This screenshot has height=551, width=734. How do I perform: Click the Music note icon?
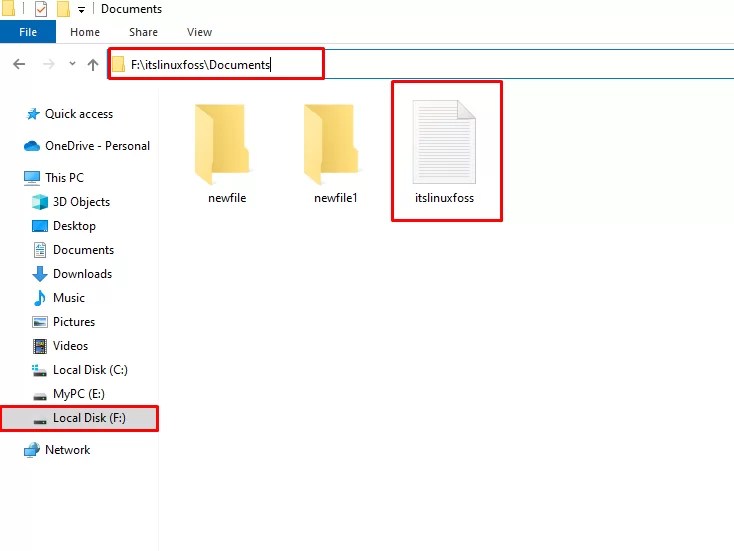40,298
